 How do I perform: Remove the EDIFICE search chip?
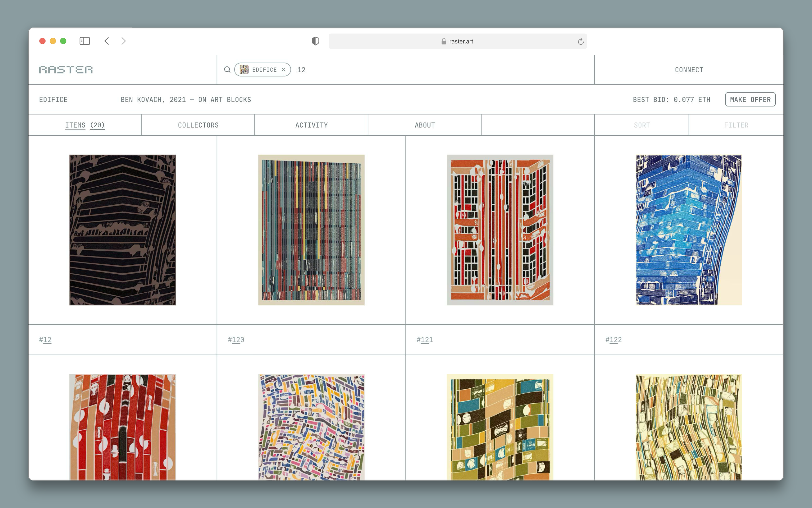[x=284, y=69]
